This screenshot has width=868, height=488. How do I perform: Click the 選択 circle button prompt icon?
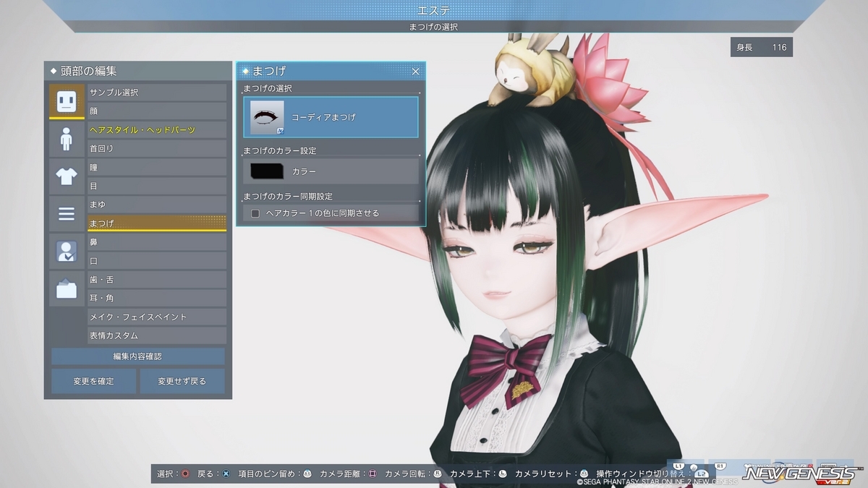(185, 474)
